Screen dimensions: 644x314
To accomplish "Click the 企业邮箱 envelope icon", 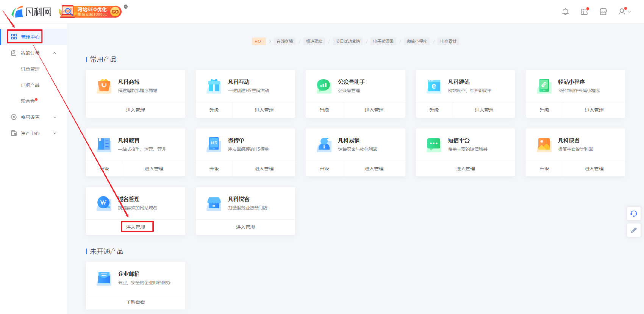I will (x=104, y=278).
